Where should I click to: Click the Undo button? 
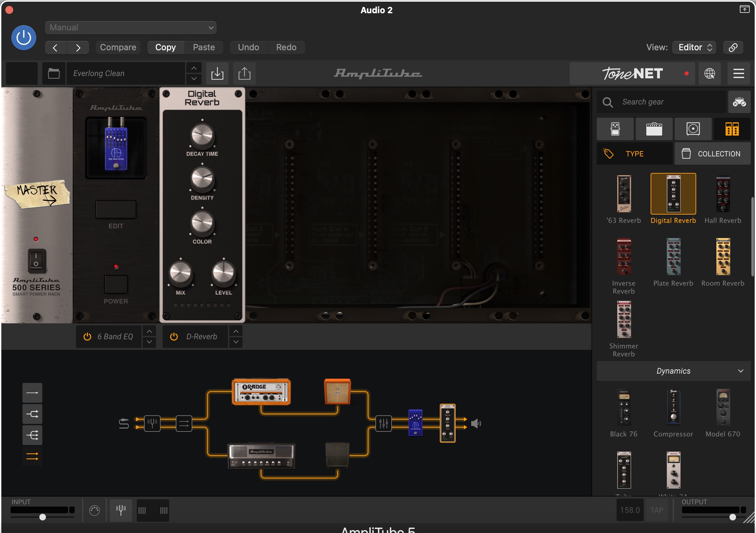(x=248, y=48)
